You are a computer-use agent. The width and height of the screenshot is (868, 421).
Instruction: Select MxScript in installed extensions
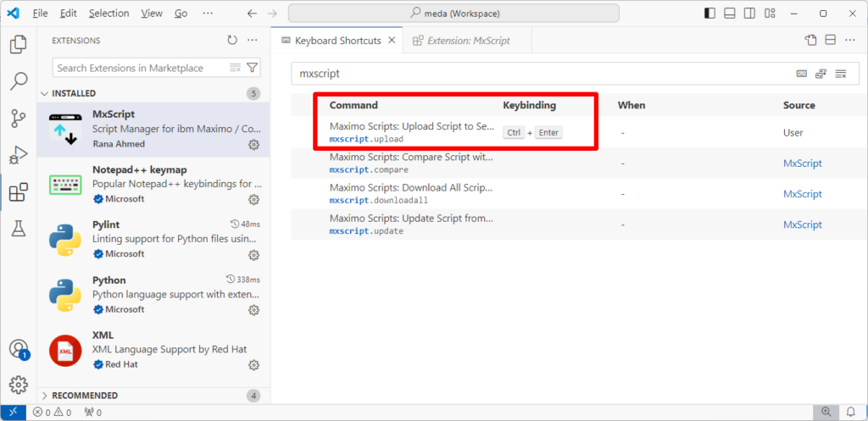pos(154,130)
